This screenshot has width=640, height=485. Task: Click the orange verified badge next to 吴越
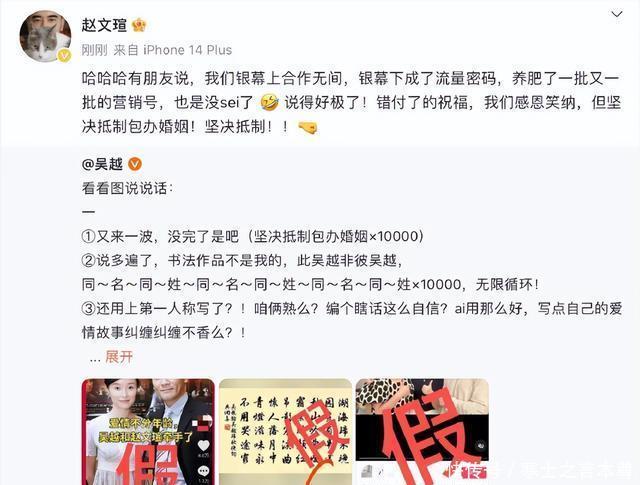tap(135, 164)
